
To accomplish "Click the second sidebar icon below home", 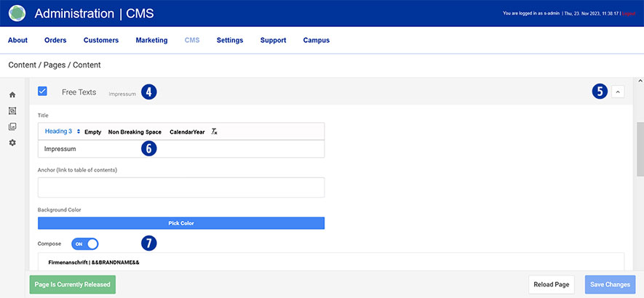I will pos(12,111).
